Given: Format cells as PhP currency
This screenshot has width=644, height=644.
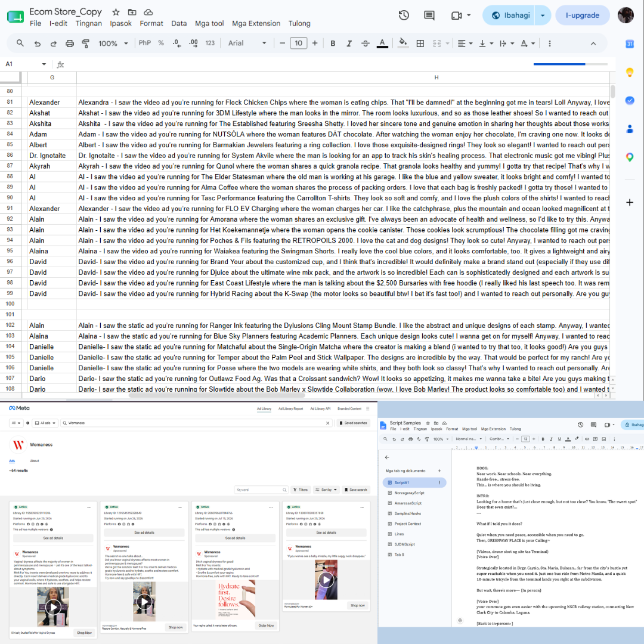Looking at the screenshot, I should coord(144,43).
